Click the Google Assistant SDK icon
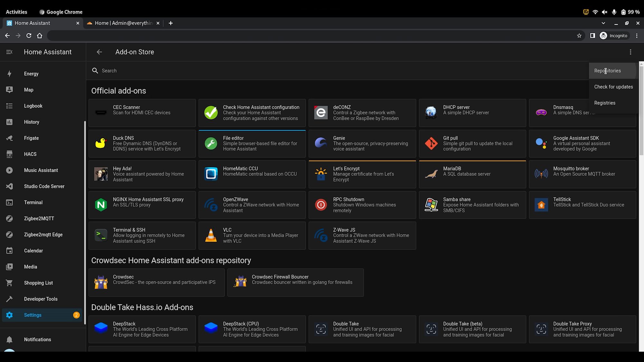 coord(541,143)
